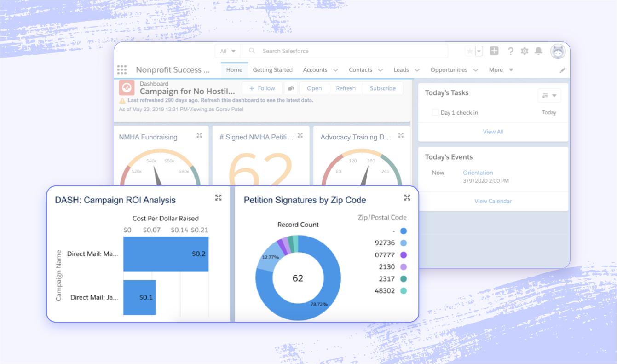The image size is (617, 364).
Task: Open the All search scope dropdown
Action: 228,51
